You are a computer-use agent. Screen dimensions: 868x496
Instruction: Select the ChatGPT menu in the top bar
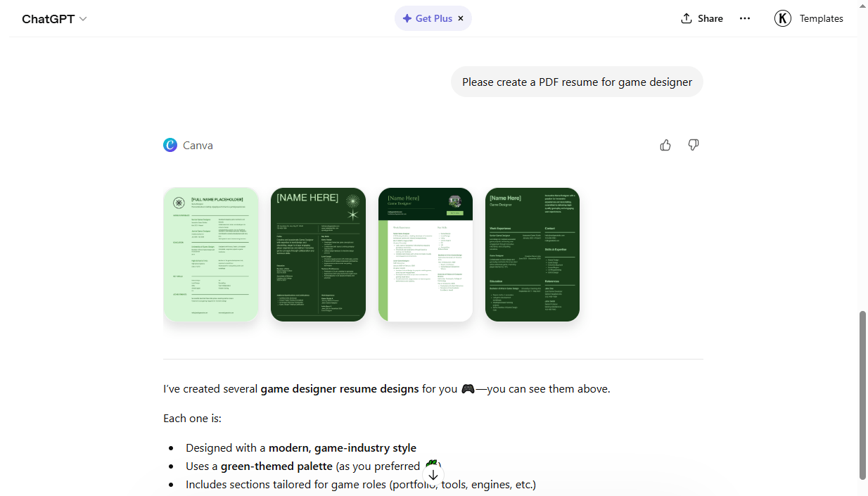click(x=54, y=19)
